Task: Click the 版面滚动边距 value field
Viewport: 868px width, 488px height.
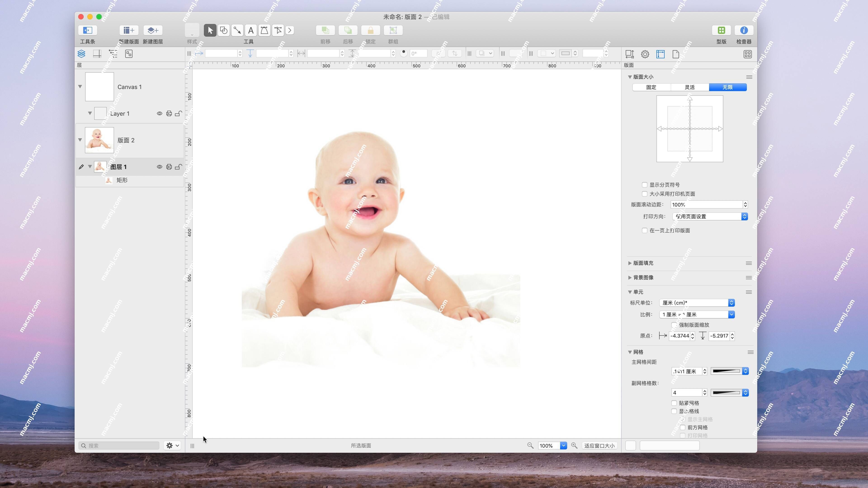Action: [707, 204]
